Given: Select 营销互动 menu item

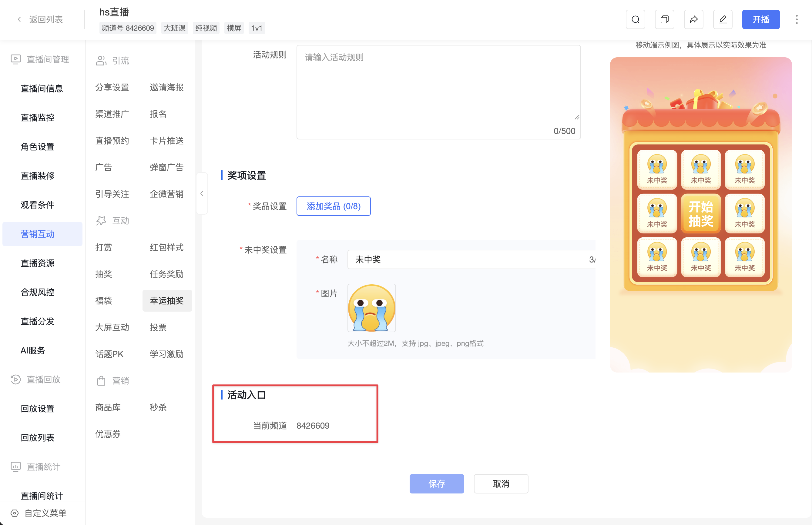Looking at the screenshot, I should (x=42, y=234).
